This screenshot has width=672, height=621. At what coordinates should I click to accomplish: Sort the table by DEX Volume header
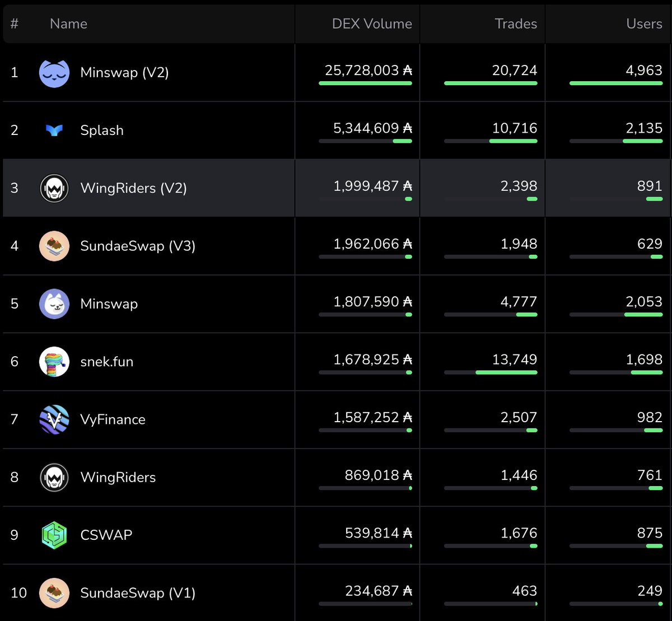tap(372, 24)
